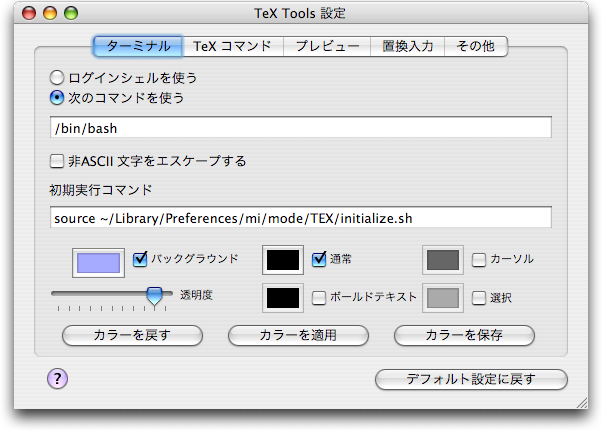Enable the 選択 checkbox
Screen dimensions: 602x432
(478, 298)
